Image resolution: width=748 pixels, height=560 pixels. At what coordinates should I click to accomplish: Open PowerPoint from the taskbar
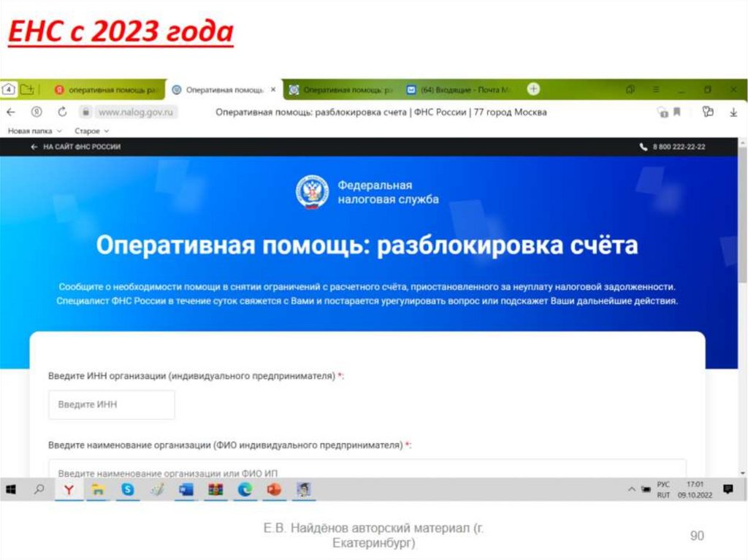pyautogui.click(x=274, y=490)
